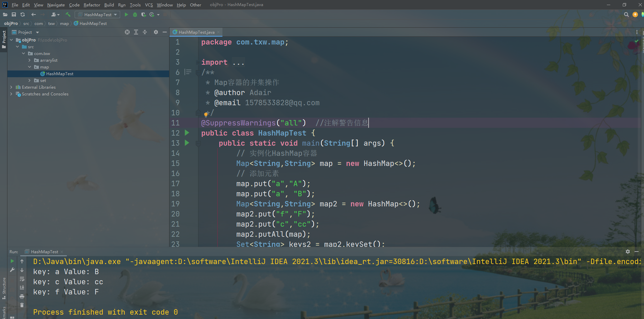Expand External Libraries node

[x=11, y=87]
